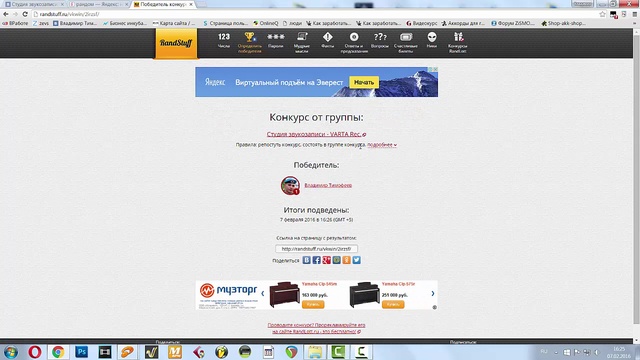
Task: Share via the green Мой Мир icon
Action: click(x=336, y=260)
